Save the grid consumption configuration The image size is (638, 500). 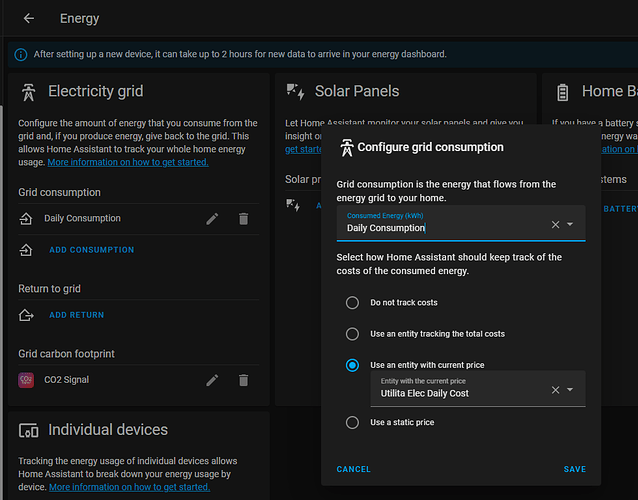tap(574, 469)
